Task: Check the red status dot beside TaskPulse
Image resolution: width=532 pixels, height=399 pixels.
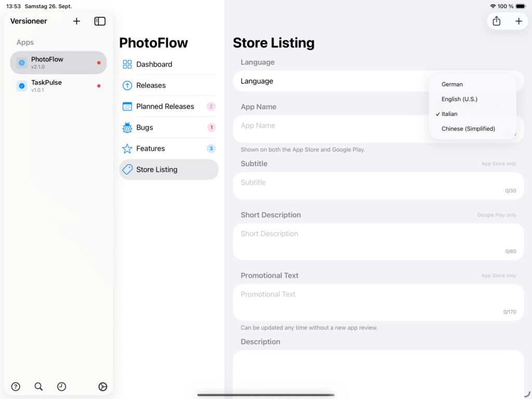Action: point(99,86)
